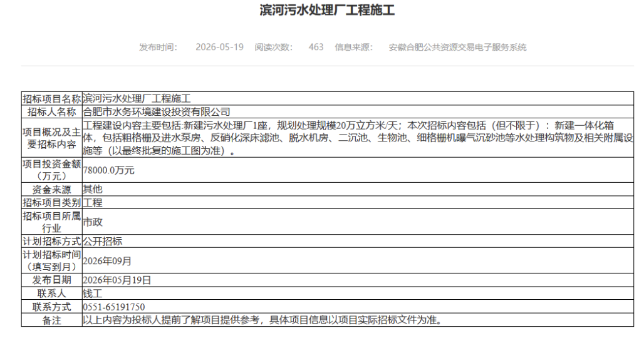Select the value 公开招标
Screen dimensions: 644x338
point(102,241)
